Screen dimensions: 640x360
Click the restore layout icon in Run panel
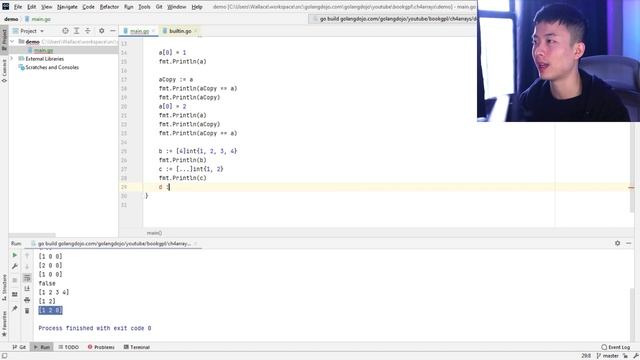[x=15, y=294]
